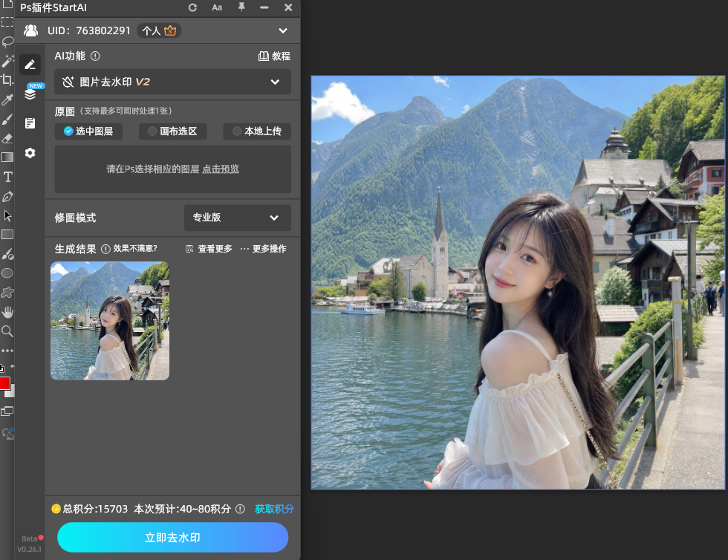Click the refresh icon in plugin title bar

[192, 7]
